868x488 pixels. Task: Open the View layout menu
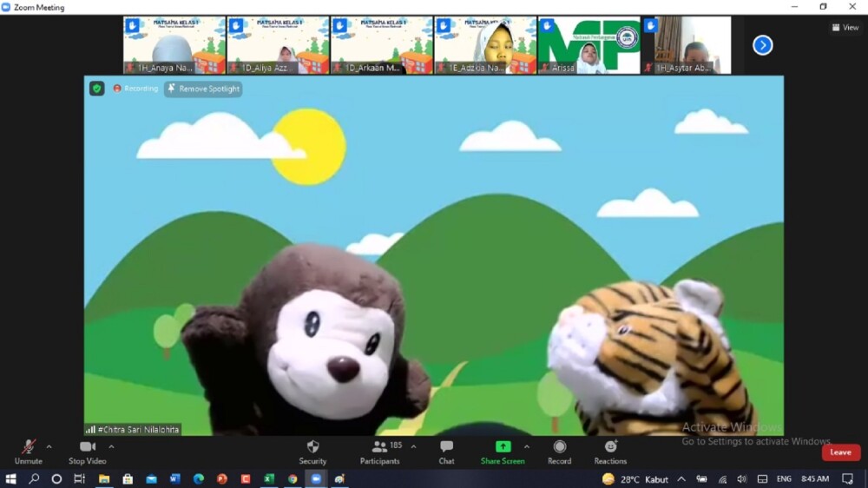coord(845,27)
